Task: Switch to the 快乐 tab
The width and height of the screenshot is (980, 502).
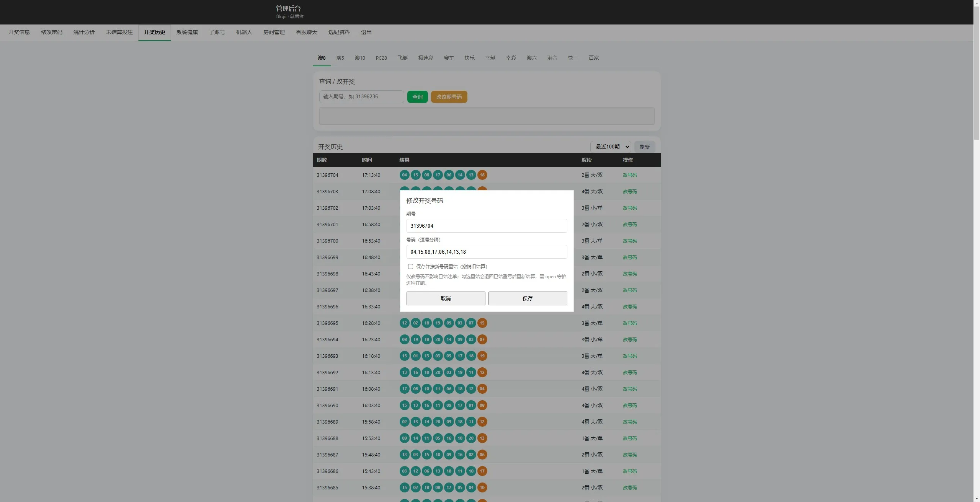Action: [x=470, y=58]
